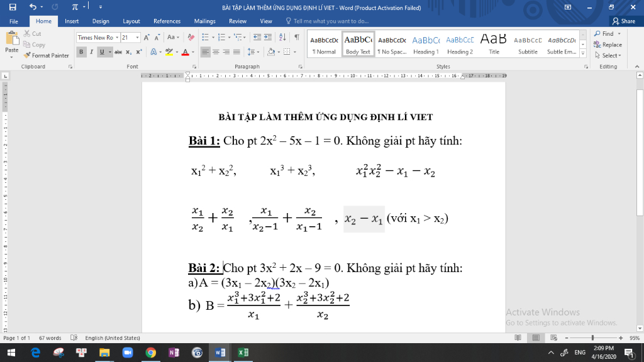Increase the paragraph indent
The width and height of the screenshot is (644, 362).
point(268,37)
